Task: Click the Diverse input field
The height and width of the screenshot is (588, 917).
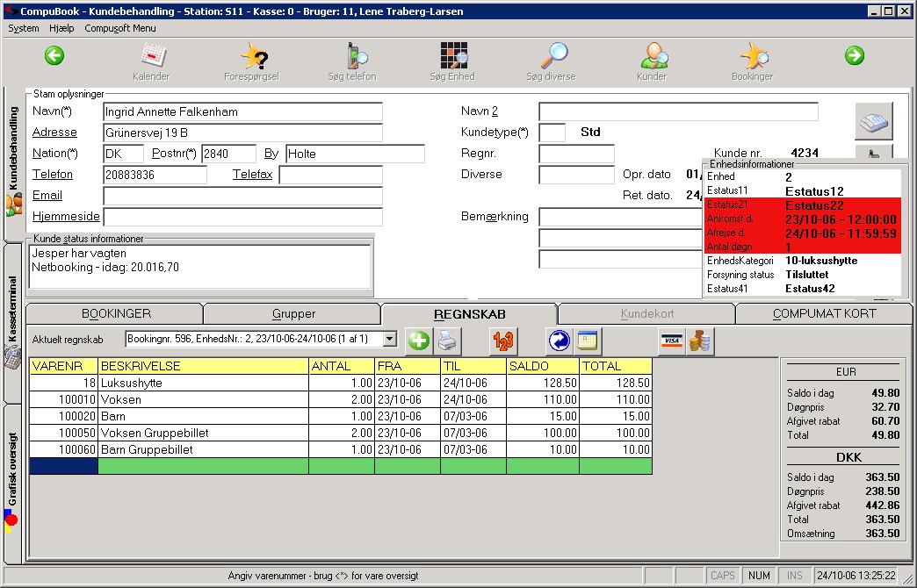Action: tap(576, 175)
